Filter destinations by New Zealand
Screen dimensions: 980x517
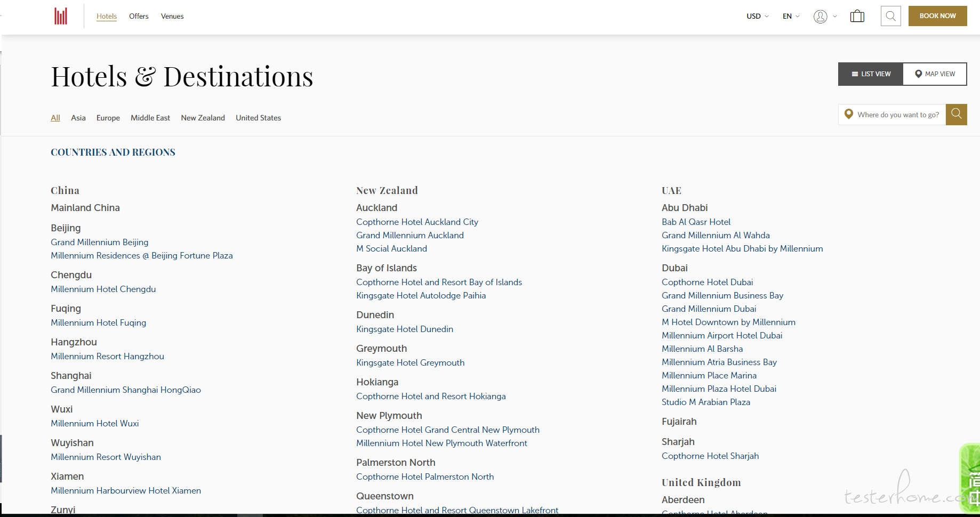tap(203, 118)
